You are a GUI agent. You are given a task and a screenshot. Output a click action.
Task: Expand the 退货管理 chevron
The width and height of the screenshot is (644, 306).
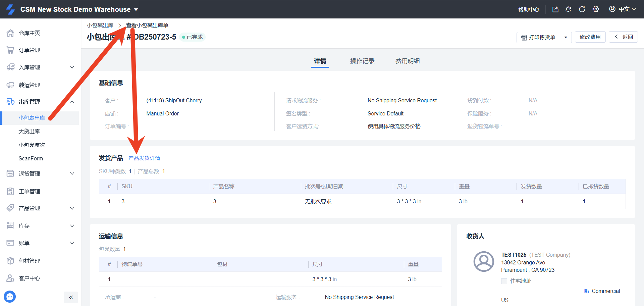click(x=72, y=173)
